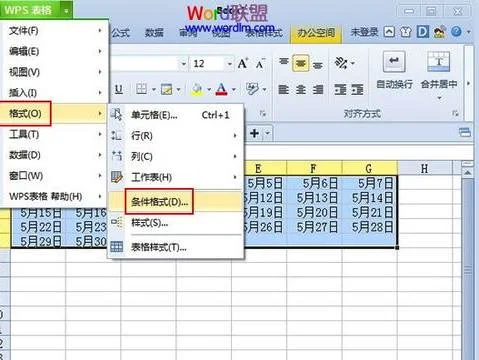This screenshot has width=479, height=360.
Task: Click the shirt skin icon
Action: (x=406, y=32)
